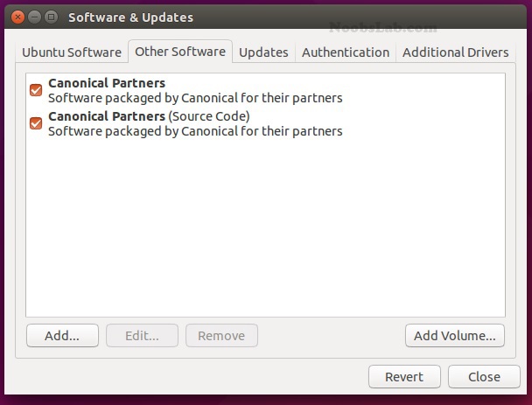Open the Additional Drivers tab

[x=455, y=52]
